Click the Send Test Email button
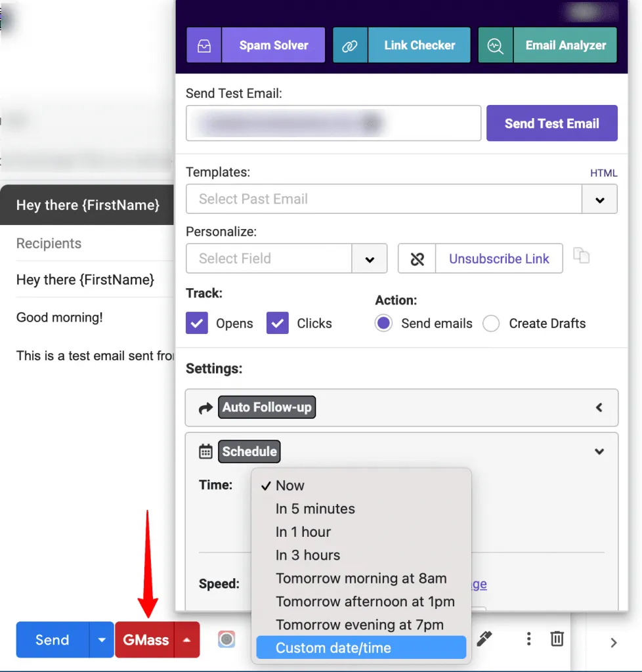The width and height of the screenshot is (642, 672). 552,123
